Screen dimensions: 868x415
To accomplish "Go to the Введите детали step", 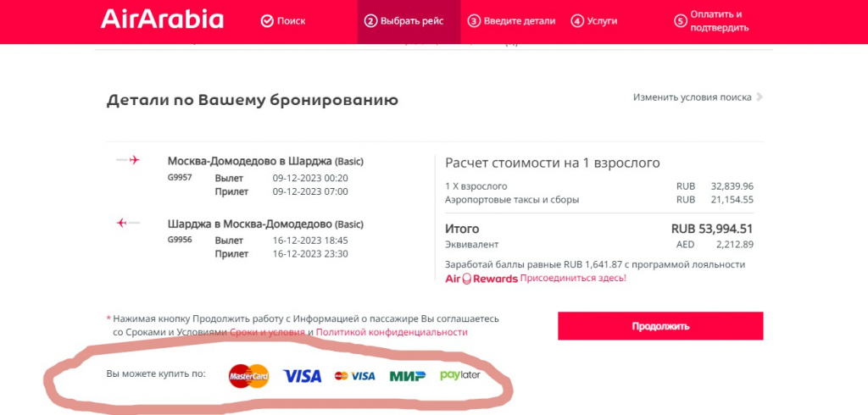I will [511, 21].
